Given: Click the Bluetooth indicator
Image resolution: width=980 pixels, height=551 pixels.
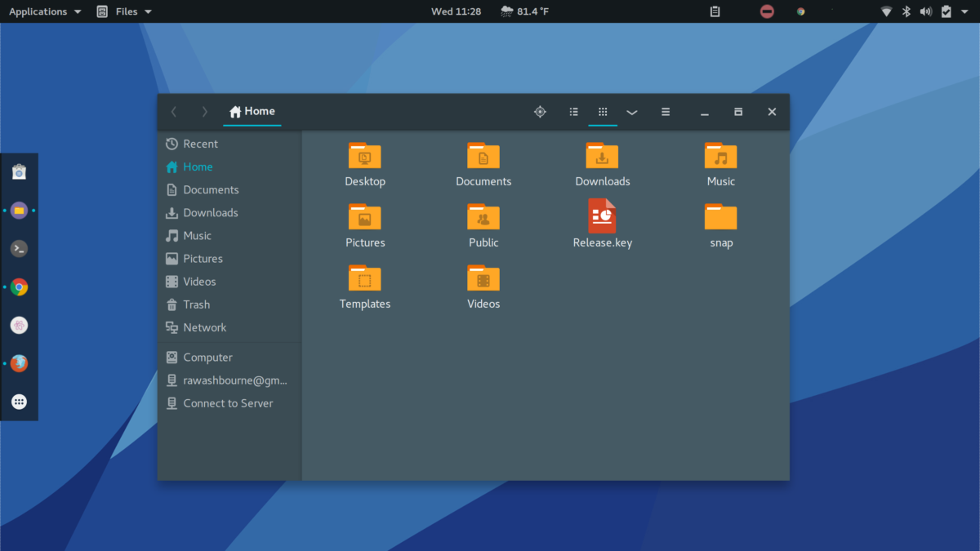Looking at the screenshot, I should (906, 11).
